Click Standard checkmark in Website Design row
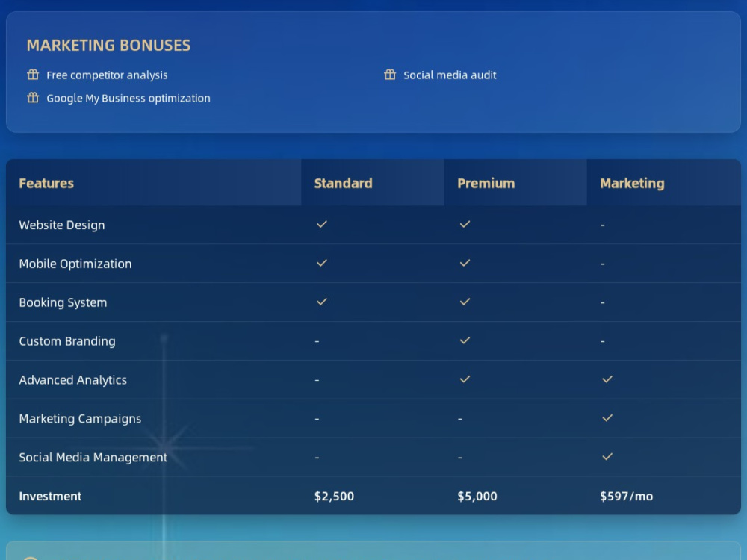The height and width of the screenshot is (560, 747). 322,224
